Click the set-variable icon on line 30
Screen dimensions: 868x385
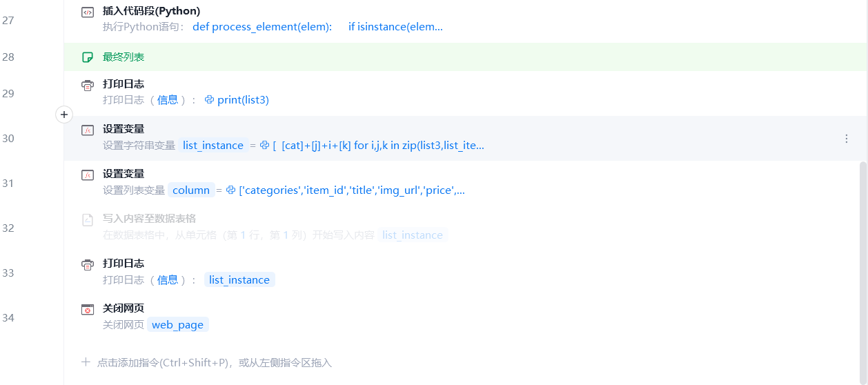tap(88, 130)
